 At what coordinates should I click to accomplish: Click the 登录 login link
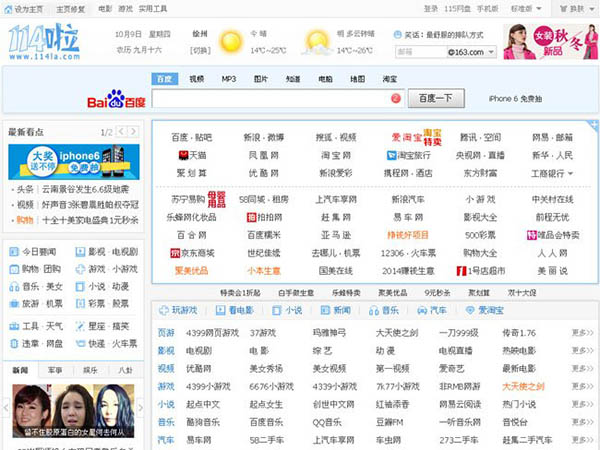[430, 9]
